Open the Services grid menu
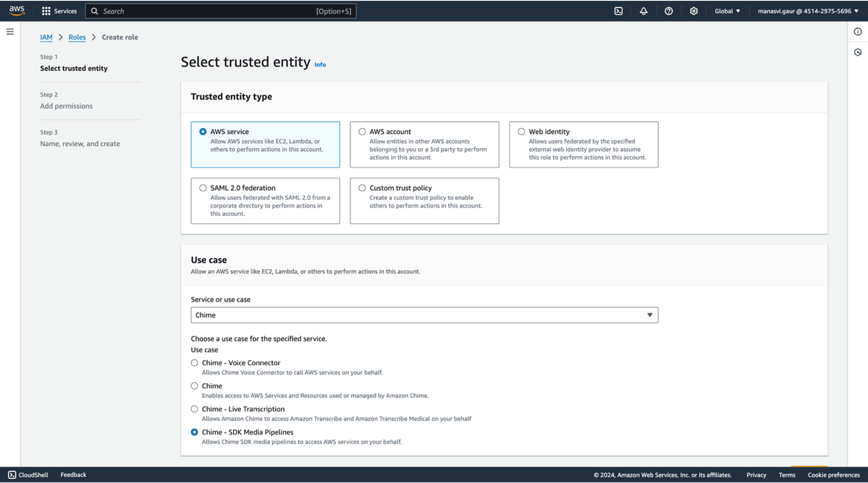Image resolution: width=868 pixels, height=483 pixels. tap(46, 11)
